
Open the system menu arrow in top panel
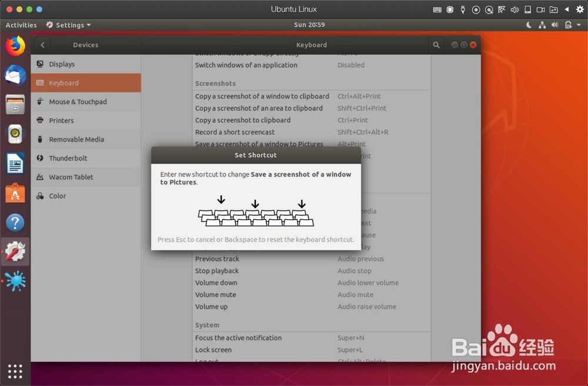tap(579, 25)
